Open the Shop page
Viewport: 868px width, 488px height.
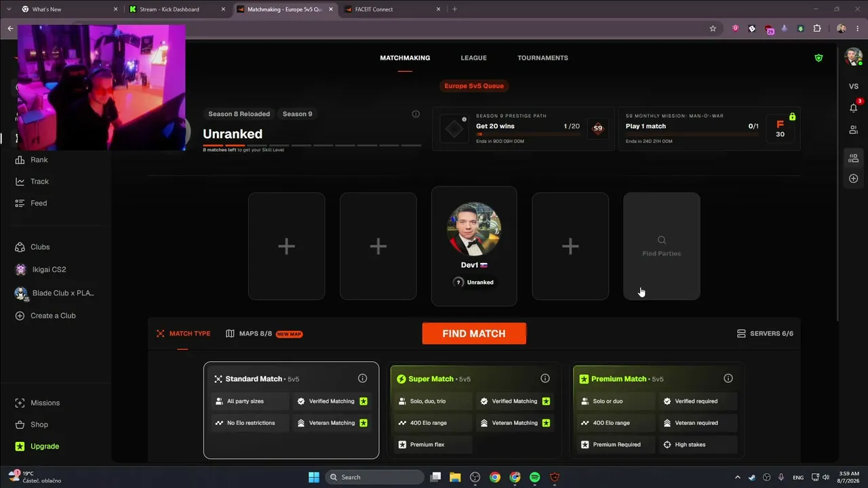pyautogui.click(x=31, y=425)
